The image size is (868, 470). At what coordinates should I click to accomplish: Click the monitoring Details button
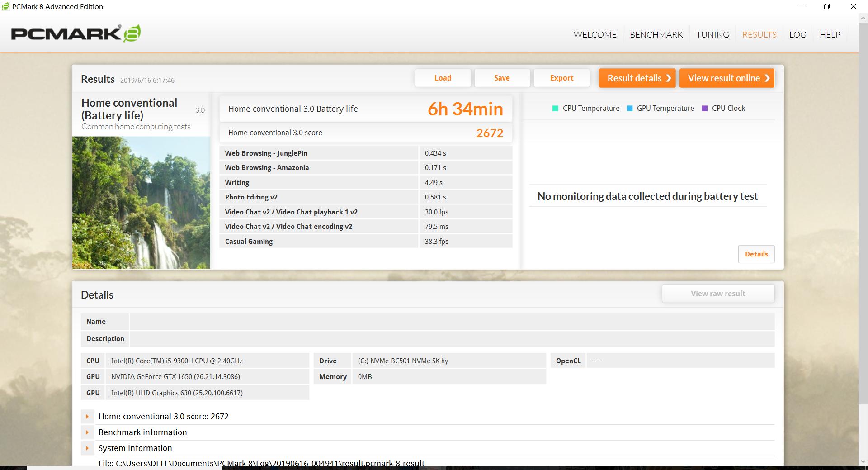coord(756,254)
